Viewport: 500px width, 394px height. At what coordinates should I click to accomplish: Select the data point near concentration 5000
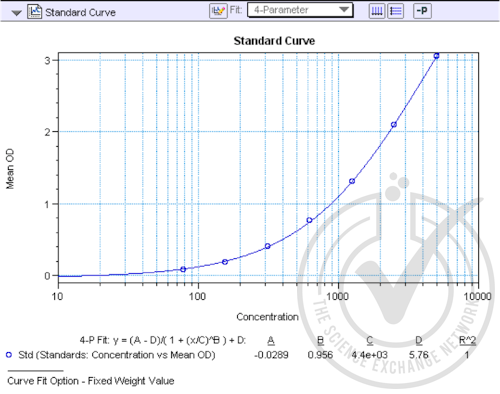tap(436, 56)
